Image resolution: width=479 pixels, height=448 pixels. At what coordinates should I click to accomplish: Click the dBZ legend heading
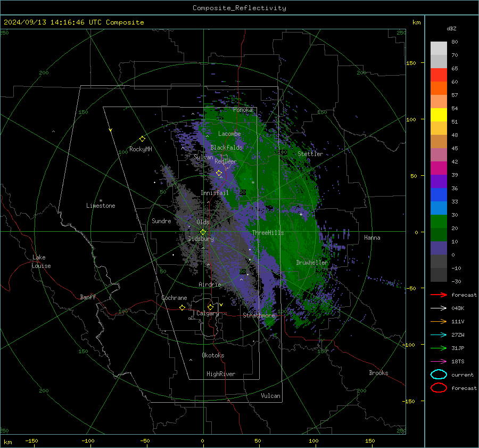click(x=451, y=29)
